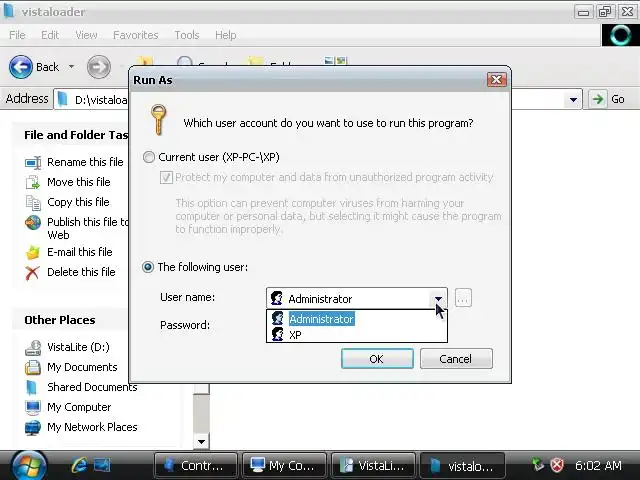Switch to Contr... taskbar button
This screenshot has width=640, height=480.
[196, 466]
